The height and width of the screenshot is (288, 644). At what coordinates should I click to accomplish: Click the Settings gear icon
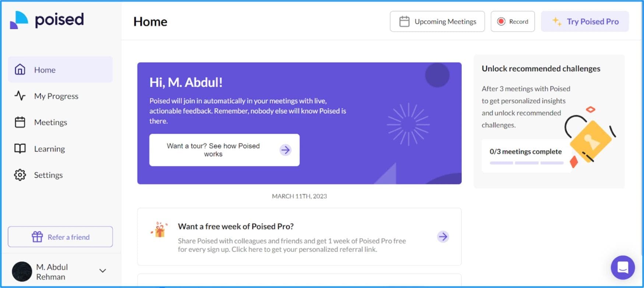(x=20, y=175)
